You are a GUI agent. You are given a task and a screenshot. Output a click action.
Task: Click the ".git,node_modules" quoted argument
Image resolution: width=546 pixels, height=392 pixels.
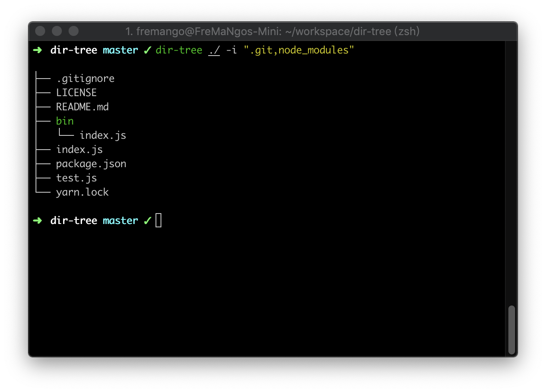tap(299, 50)
